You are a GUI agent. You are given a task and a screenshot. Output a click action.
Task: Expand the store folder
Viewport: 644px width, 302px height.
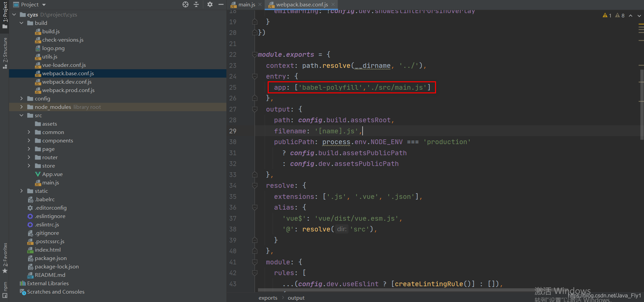coord(29,166)
